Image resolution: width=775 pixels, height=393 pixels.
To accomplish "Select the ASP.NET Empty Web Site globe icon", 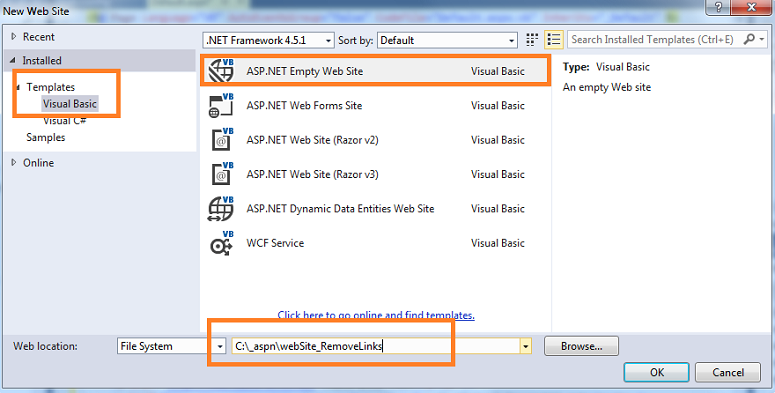I will point(221,71).
